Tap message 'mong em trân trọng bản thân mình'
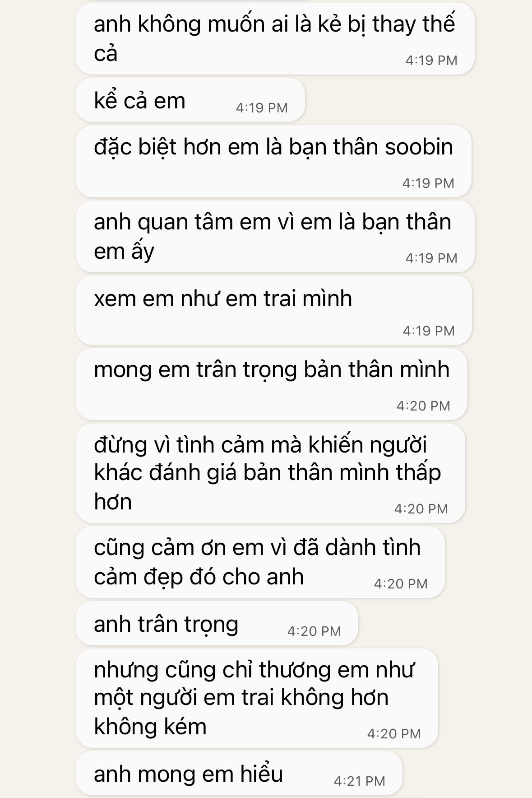 271,384
